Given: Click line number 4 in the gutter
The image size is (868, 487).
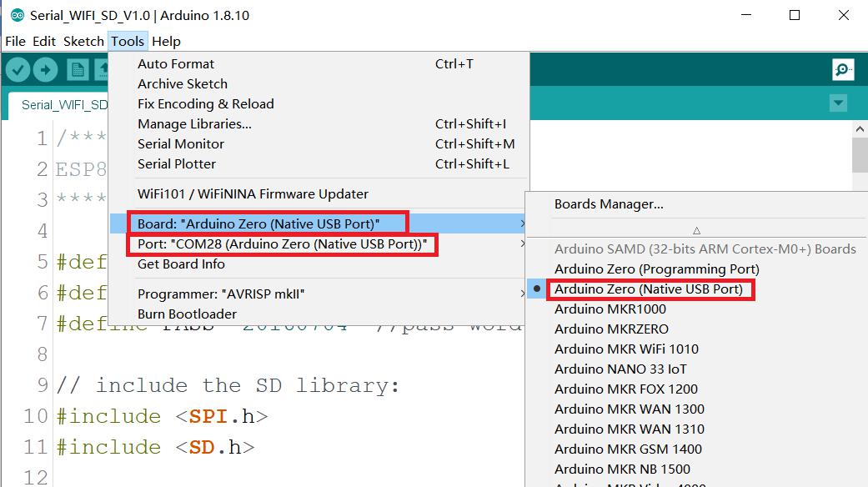Looking at the screenshot, I should 43,231.
